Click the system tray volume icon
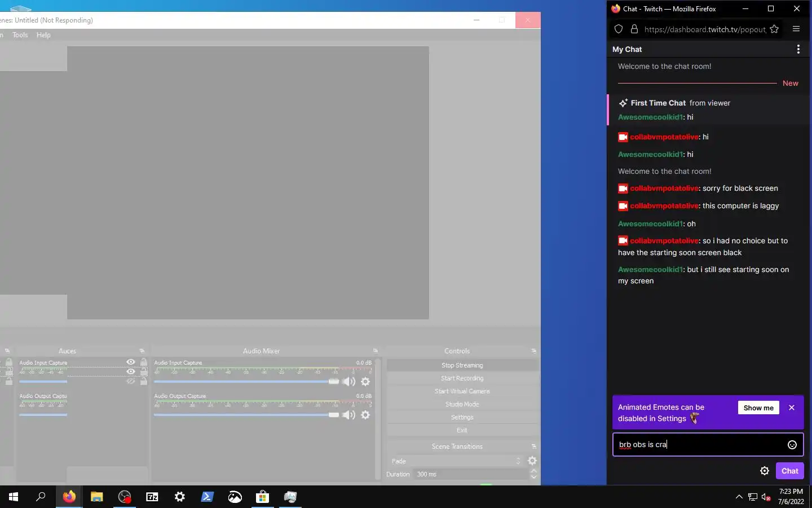This screenshot has height=508, width=812. coord(766,497)
